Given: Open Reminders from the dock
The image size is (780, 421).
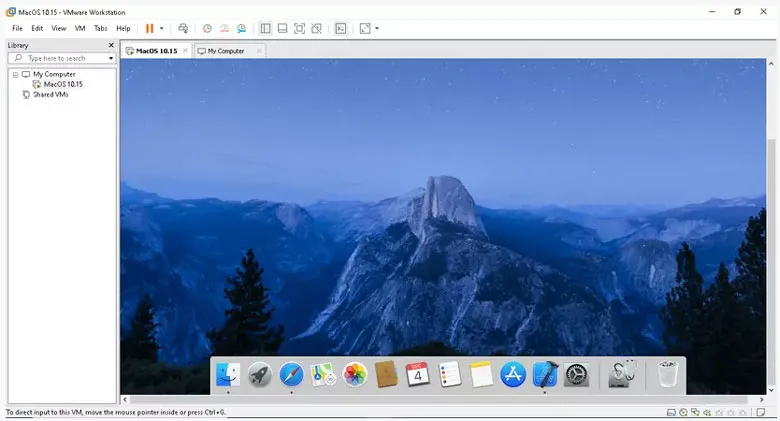Looking at the screenshot, I should pyautogui.click(x=450, y=374).
